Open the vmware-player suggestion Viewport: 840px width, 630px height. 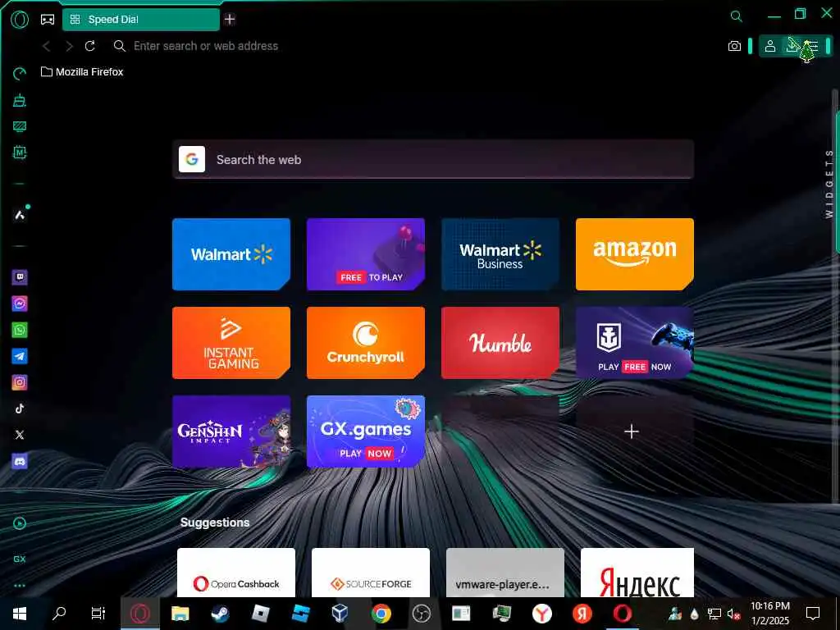coord(505,572)
